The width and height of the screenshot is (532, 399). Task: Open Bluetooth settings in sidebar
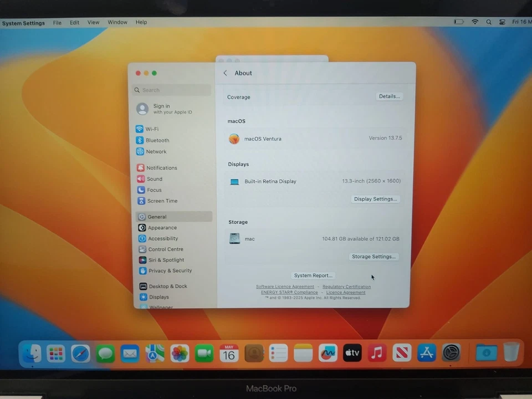click(153, 140)
